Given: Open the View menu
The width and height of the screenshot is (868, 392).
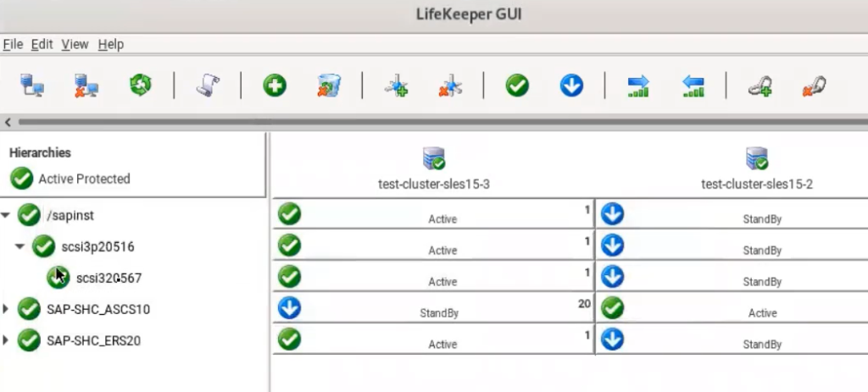Looking at the screenshot, I should [75, 44].
